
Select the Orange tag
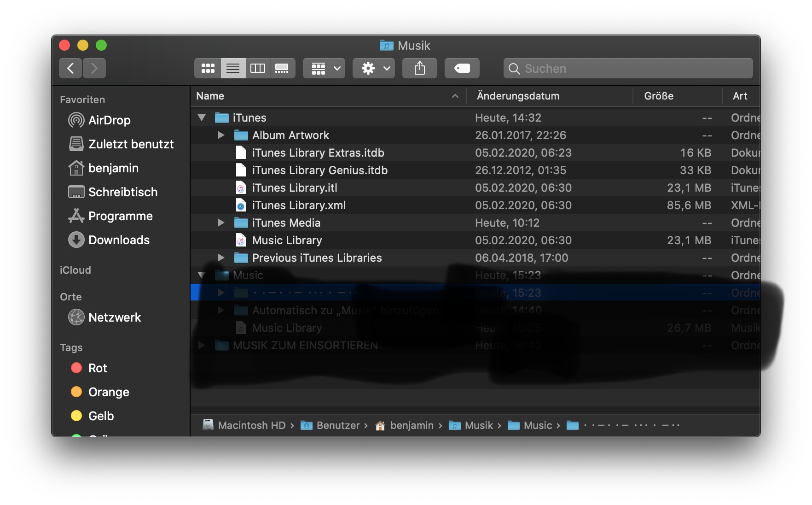click(99, 392)
